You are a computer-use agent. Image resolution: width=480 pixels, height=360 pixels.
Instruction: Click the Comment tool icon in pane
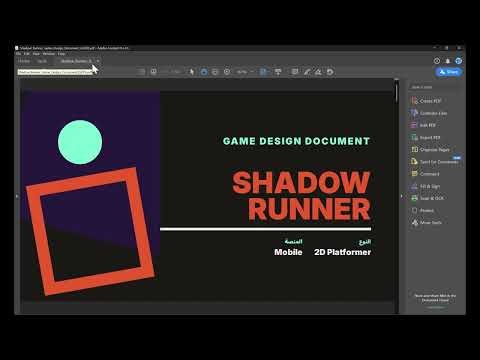(x=414, y=174)
